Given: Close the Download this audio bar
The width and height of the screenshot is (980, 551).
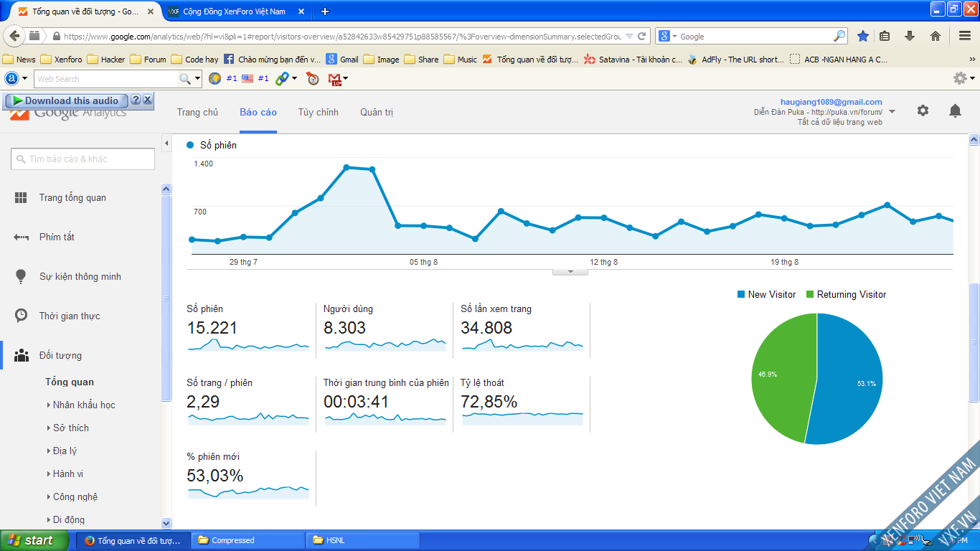Looking at the screenshot, I should pyautogui.click(x=147, y=100).
